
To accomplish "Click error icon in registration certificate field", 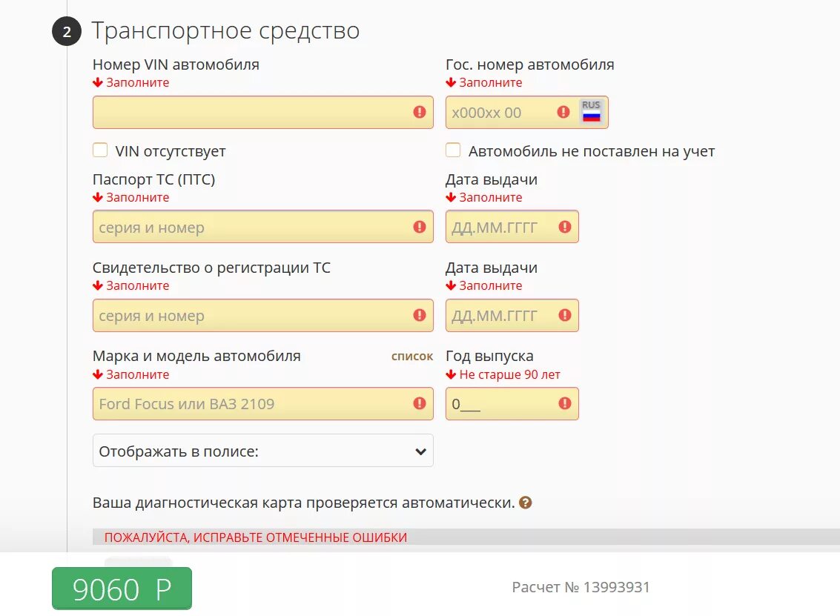I will (420, 315).
